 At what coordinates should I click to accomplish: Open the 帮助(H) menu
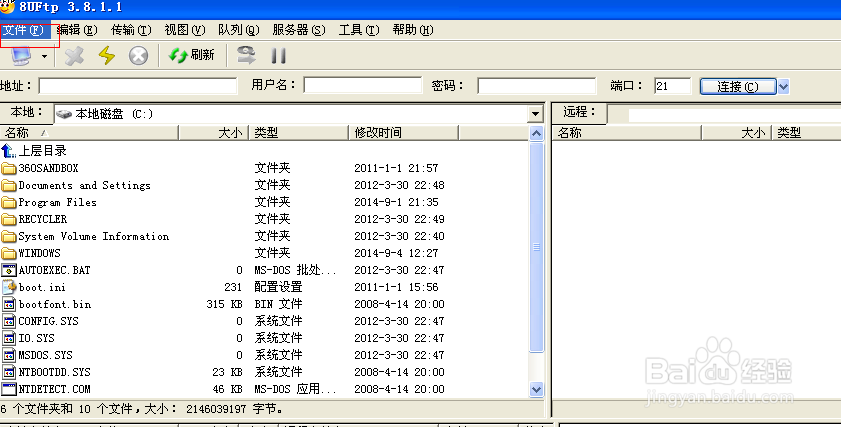(412, 30)
